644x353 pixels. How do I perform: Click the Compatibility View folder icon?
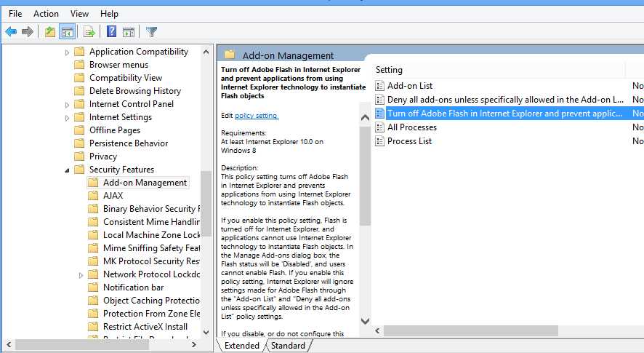[79, 78]
